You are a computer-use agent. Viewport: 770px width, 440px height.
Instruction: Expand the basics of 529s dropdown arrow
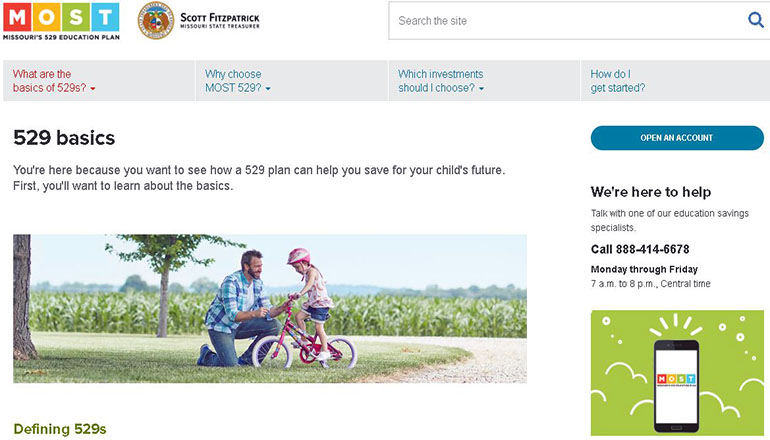click(93, 89)
